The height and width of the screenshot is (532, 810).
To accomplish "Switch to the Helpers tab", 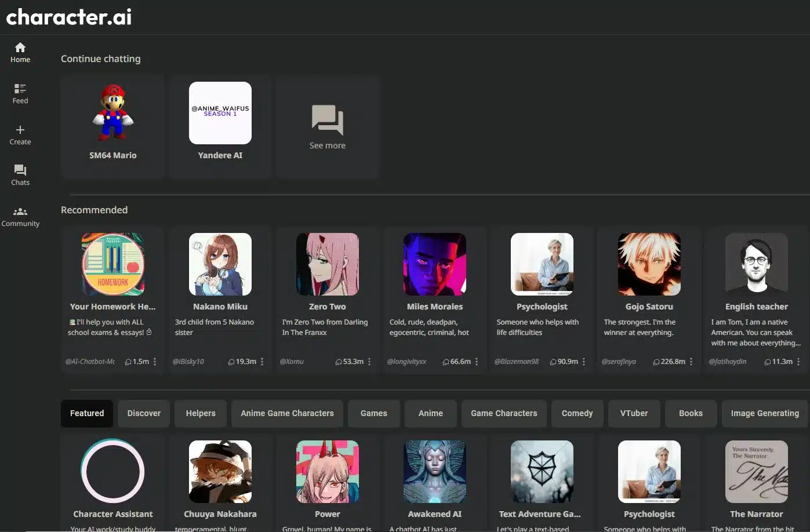I will [x=201, y=413].
